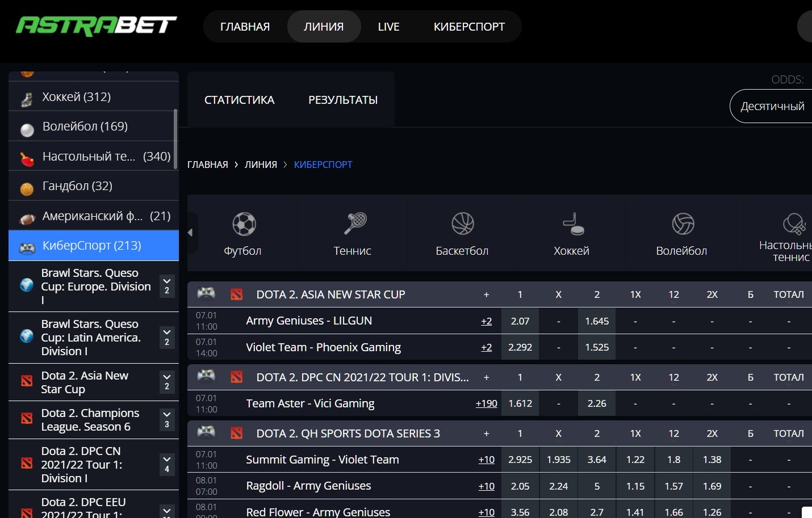812x518 pixels.
Task: Click Dota icon beside DPC CN 2021/22 sidebar
Action: pyautogui.click(x=27, y=463)
